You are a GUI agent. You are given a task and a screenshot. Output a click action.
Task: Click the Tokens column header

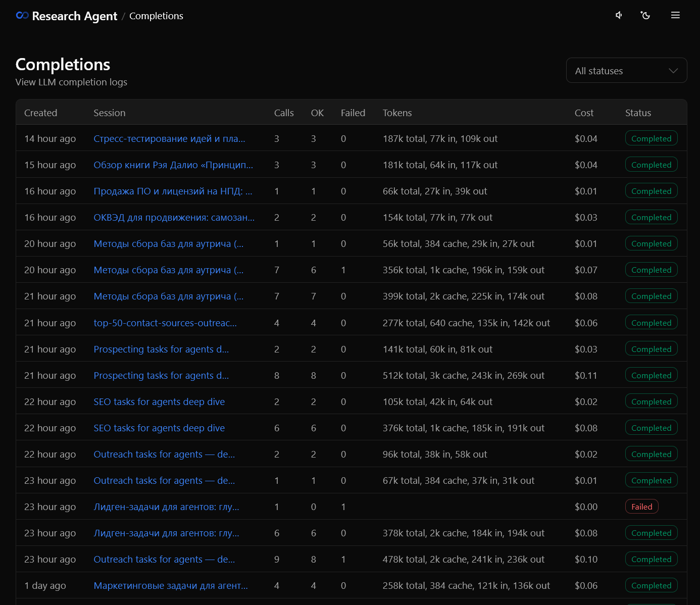[397, 113]
